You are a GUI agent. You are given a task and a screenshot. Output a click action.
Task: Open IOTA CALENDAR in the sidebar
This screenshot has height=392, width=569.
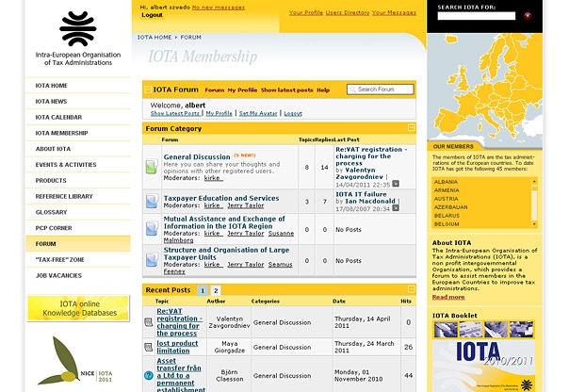click(x=78, y=117)
